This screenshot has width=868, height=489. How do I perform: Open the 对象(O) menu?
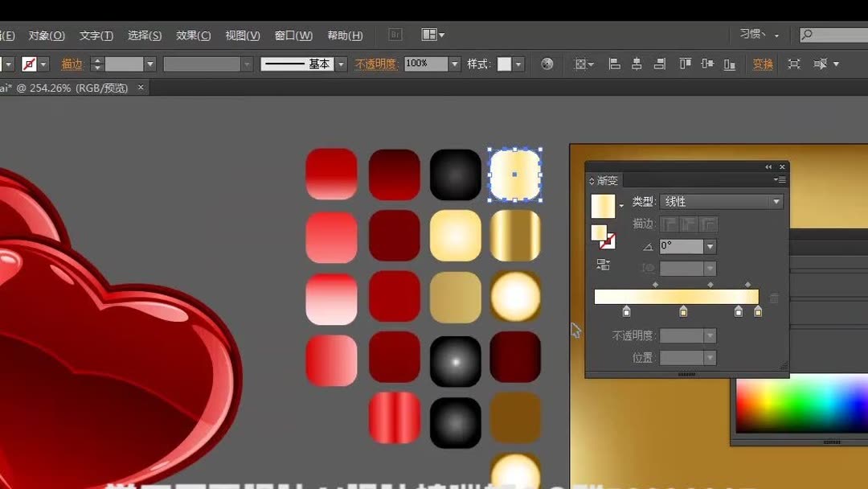[x=47, y=35]
